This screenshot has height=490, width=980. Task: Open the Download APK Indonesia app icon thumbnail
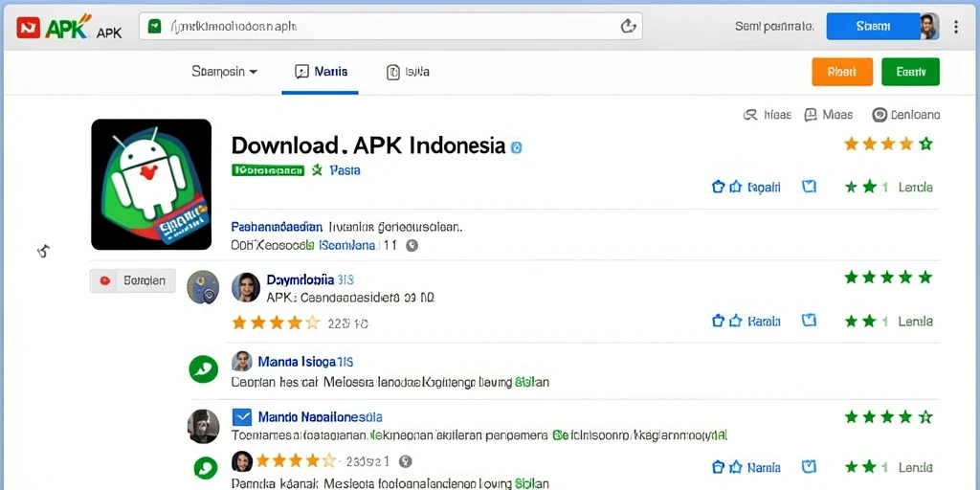click(151, 185)
